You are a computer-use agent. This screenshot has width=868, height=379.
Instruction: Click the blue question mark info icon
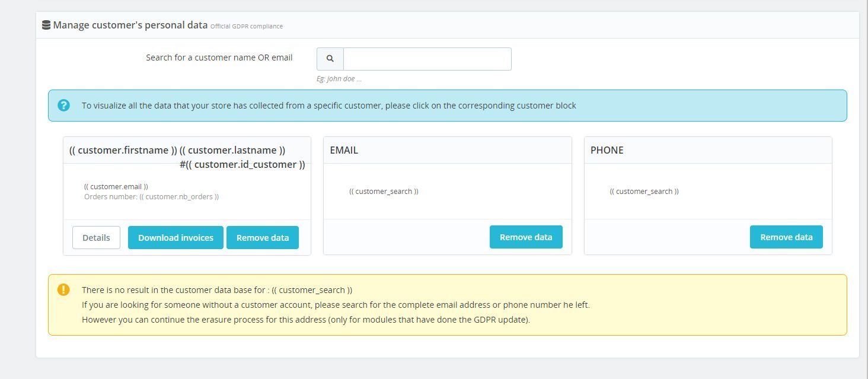[x=63, y=106]
